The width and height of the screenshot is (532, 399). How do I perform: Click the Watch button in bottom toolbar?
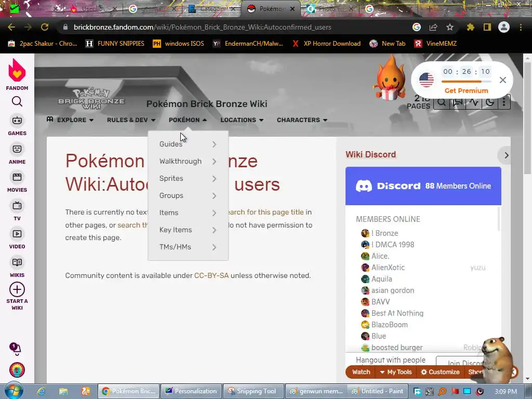(x=361, y=372)
